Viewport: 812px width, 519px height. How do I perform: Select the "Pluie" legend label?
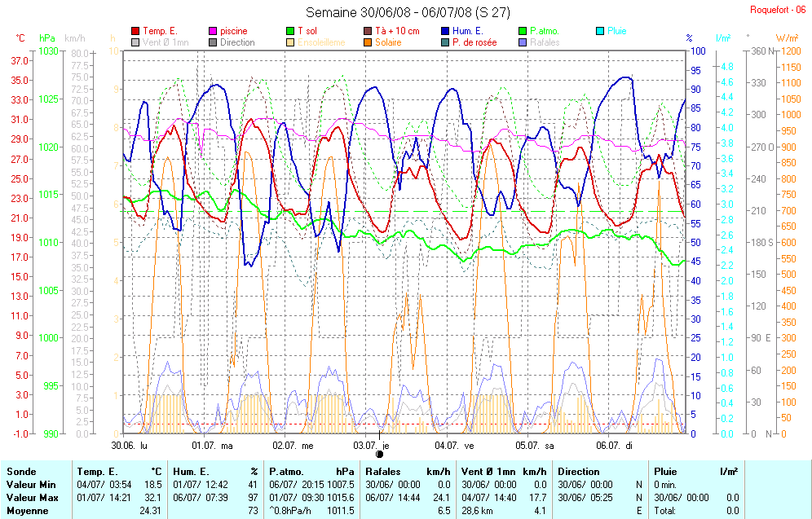[x=617, y=31]
